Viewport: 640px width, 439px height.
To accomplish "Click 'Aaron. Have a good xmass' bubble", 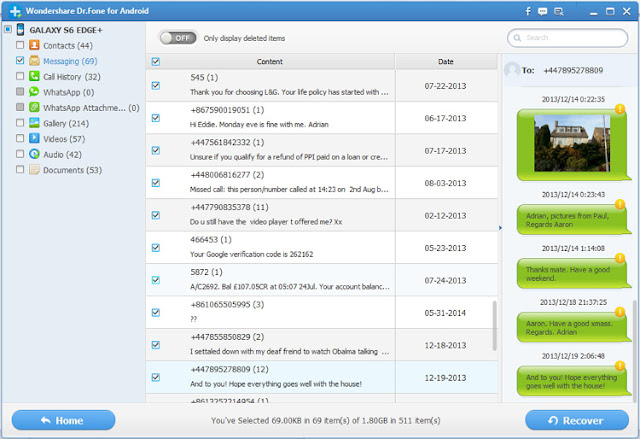I will [572, 328].
